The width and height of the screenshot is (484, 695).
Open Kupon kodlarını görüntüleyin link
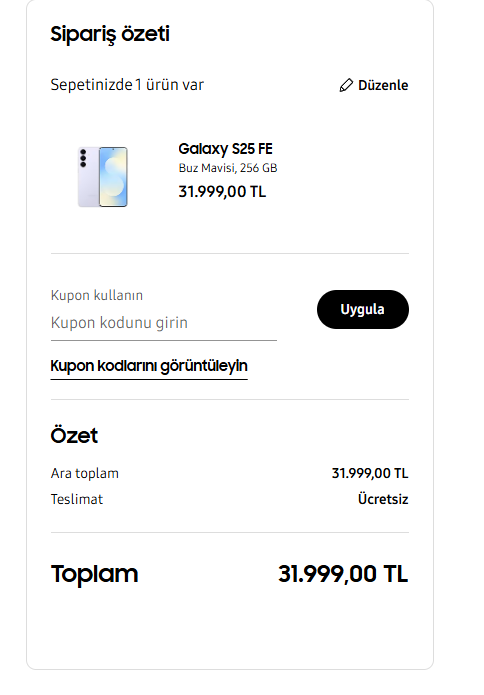(149, 367)
